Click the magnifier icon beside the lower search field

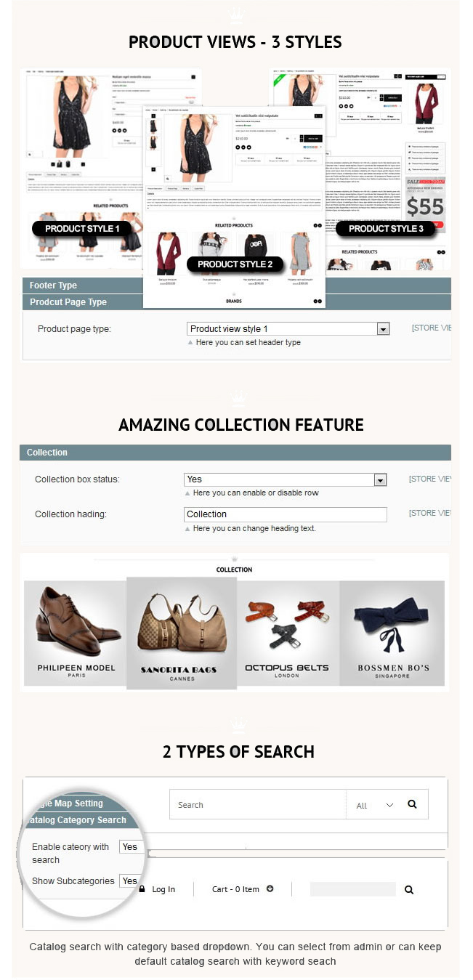409,889
